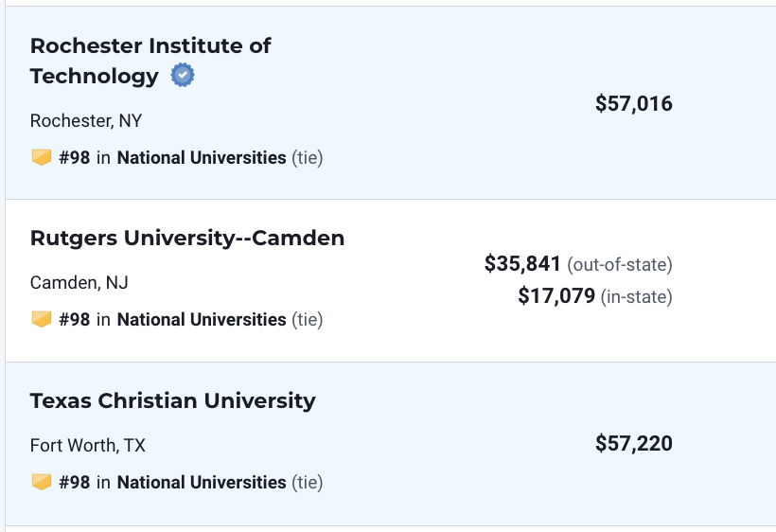The height and width of the screenshot is (532, 776).
Task: Click the verified badge next to Rochester Institute
Action: pos(183,75)
